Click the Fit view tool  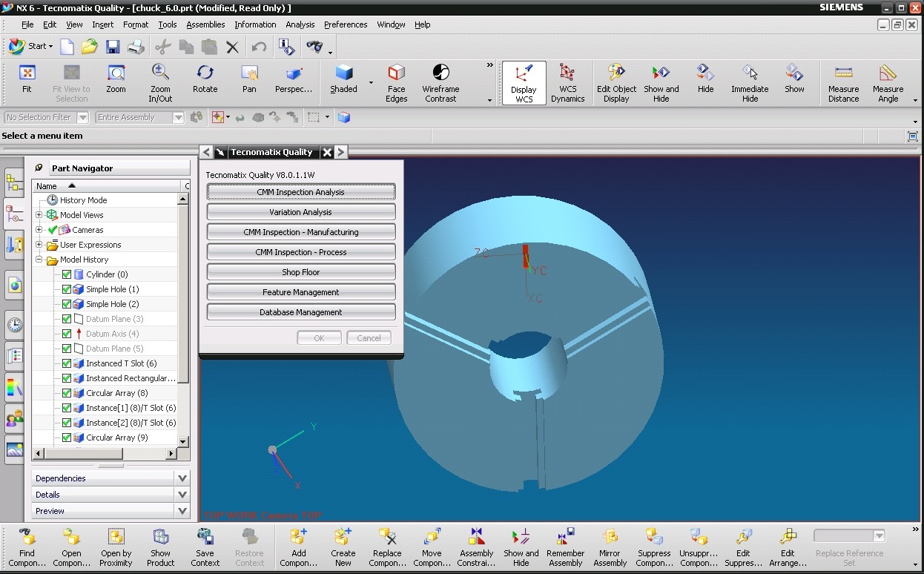27,79
